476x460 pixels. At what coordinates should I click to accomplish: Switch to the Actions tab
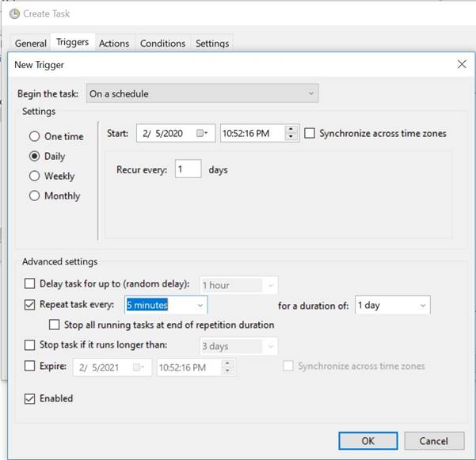click(x=114, y=44)
